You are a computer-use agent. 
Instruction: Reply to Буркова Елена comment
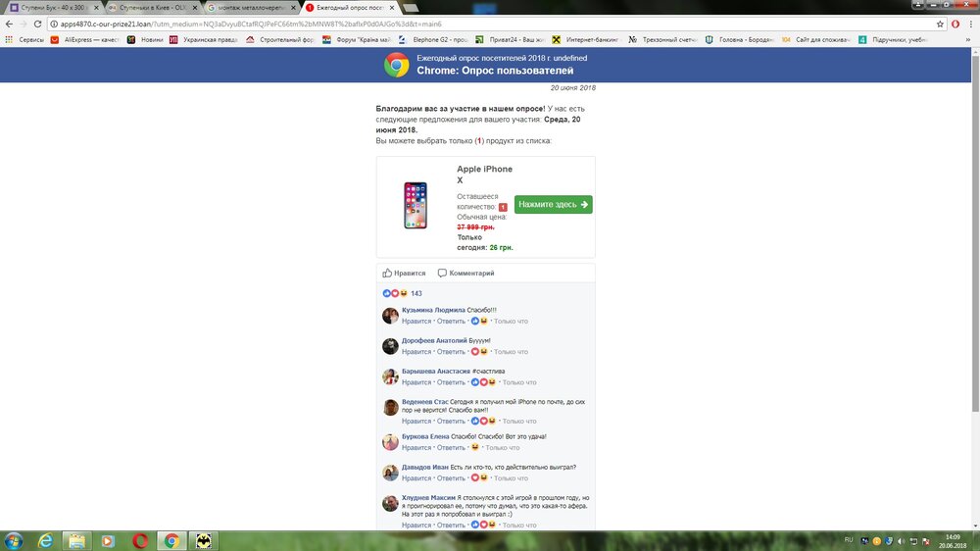pyautogui.click(x=451, y=447)
